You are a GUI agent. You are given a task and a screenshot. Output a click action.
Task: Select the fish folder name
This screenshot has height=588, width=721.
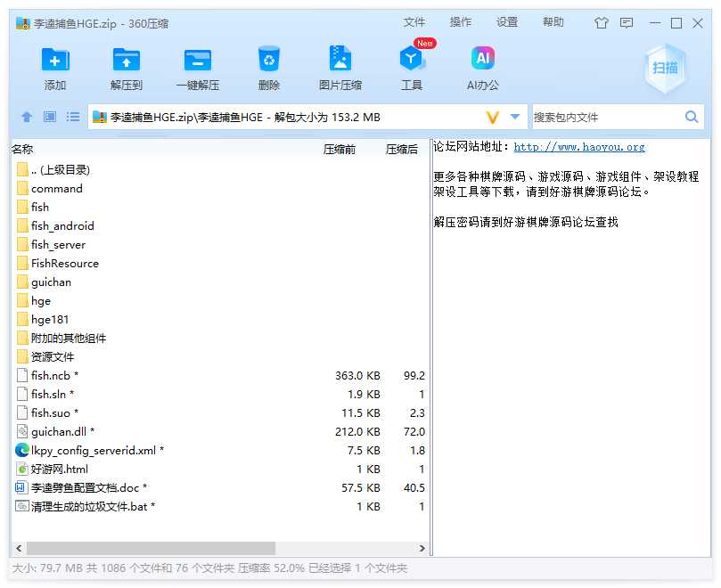pyautogui.click(x=40, y=208)
